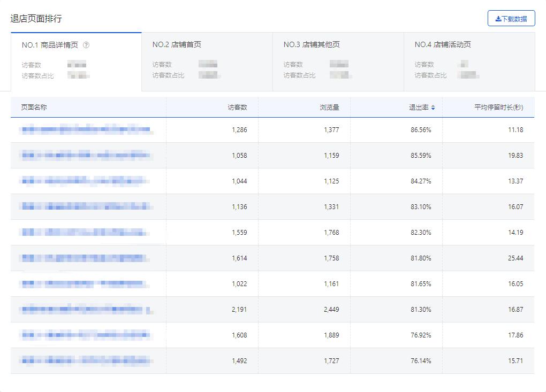
Task: Click the average stay time 16.87
Action: (515, 309)
